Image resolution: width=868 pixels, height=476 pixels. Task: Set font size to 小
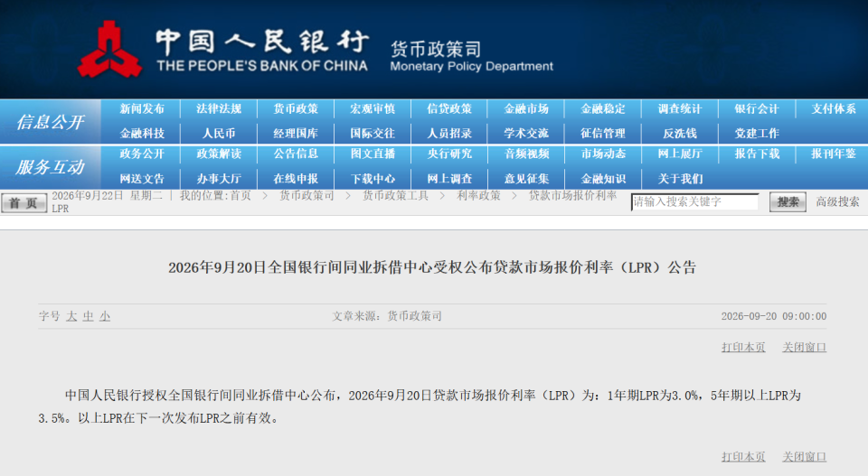pyautogui.click(x=105, y=316)
